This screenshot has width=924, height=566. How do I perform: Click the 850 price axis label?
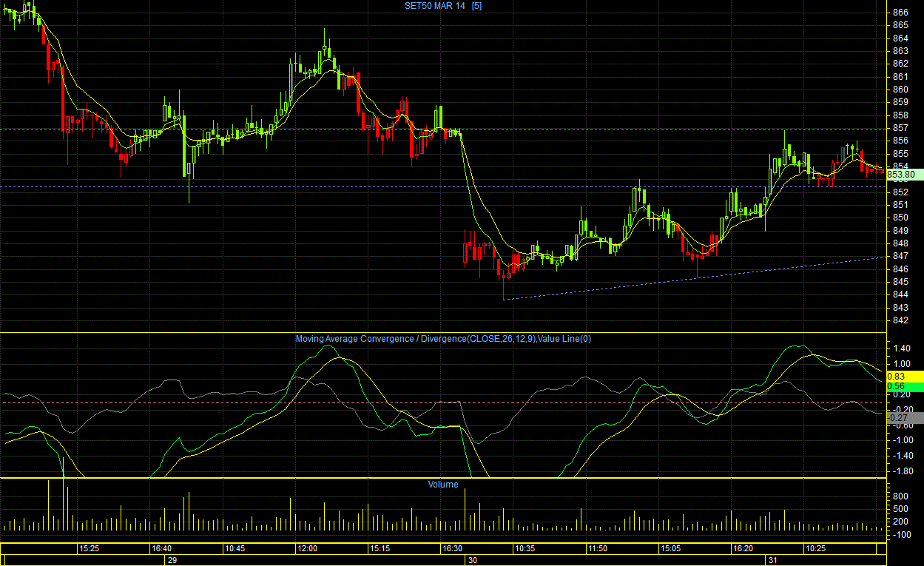[x=900, y=218]
